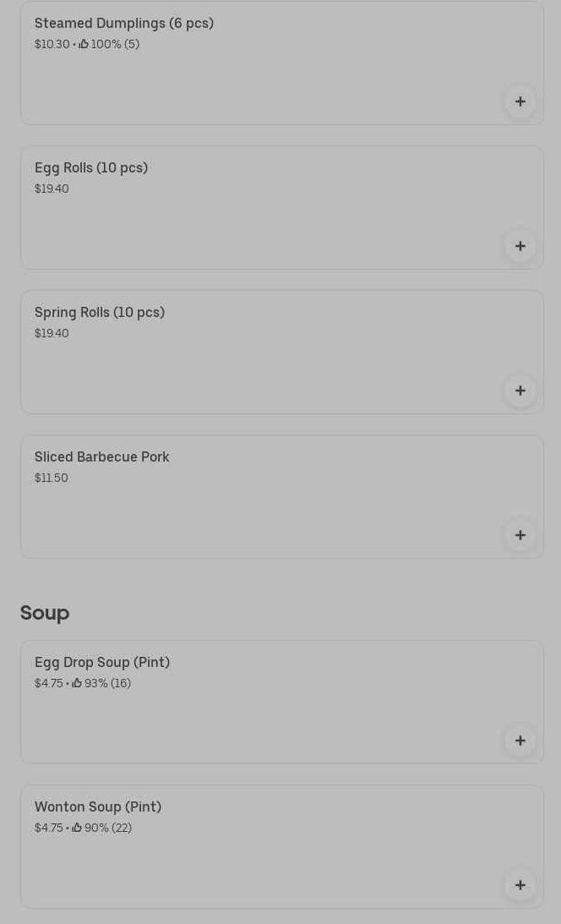The width and height of the screenshot is (561, 924).
Task: Add Egg Drop Soup using plus button
Action: click(520, 741)
